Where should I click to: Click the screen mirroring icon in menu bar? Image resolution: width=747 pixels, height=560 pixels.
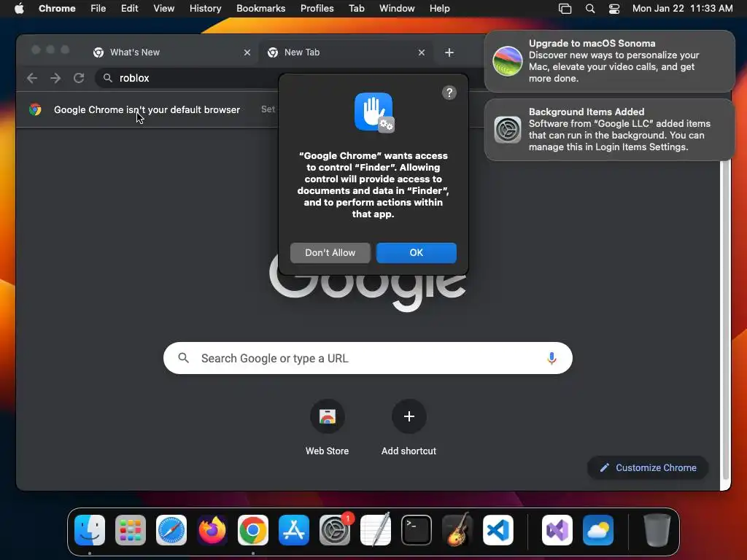pyautogui.click(x=565, y=9)
